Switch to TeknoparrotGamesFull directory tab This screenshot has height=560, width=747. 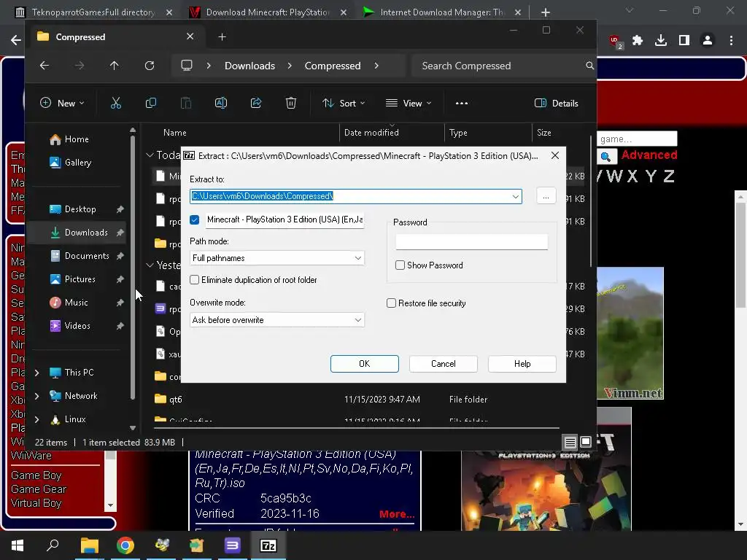[x=93, y=12]
